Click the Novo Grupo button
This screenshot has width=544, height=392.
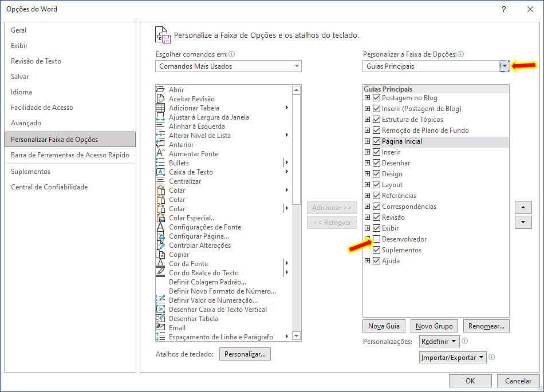434,326
